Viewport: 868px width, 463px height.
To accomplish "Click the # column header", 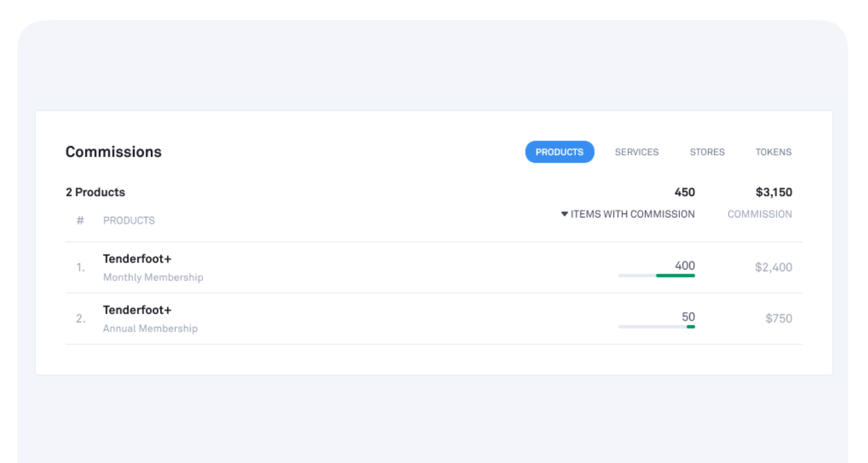I will pos(80,221).
